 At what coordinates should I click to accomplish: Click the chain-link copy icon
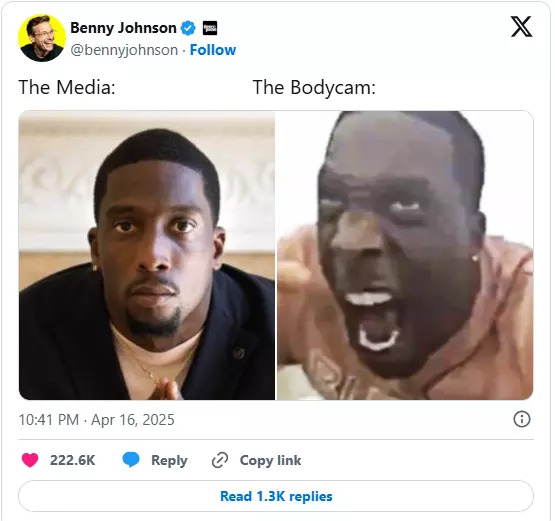[x=220, y=460]
